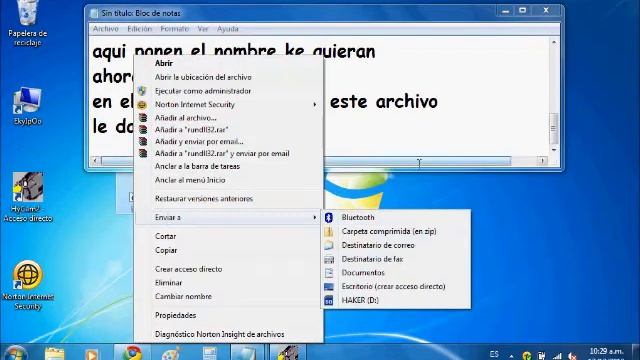Open the Ayuda menu in Bloc de notas
Screen dimensions: 640x360
228,29
